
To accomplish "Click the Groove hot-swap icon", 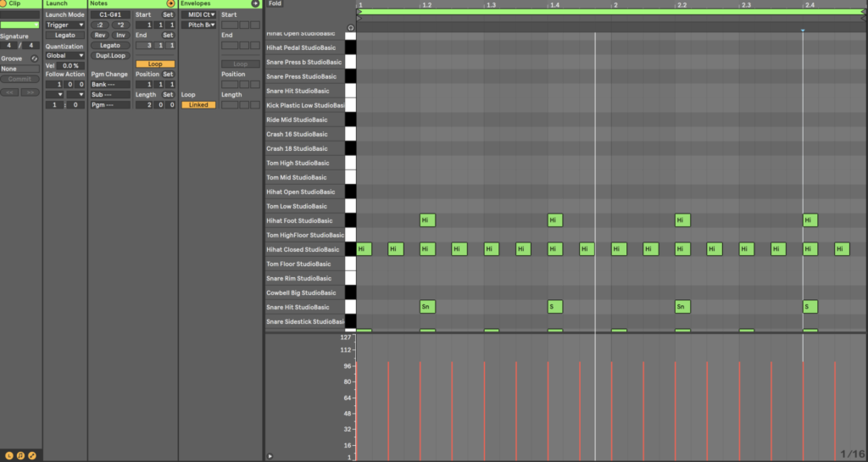I will tap(34, 58).
